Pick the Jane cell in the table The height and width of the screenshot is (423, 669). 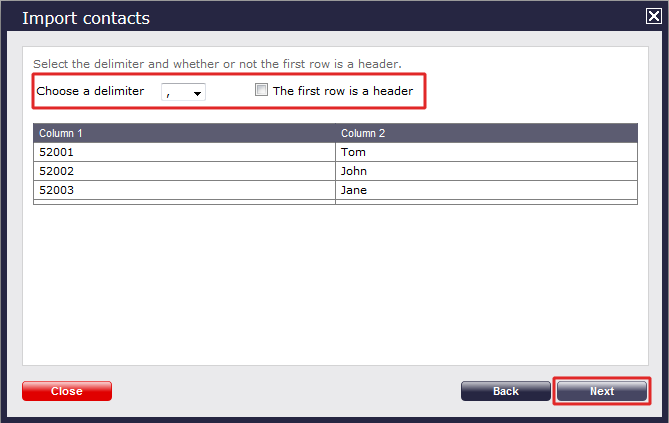[486, 189]
